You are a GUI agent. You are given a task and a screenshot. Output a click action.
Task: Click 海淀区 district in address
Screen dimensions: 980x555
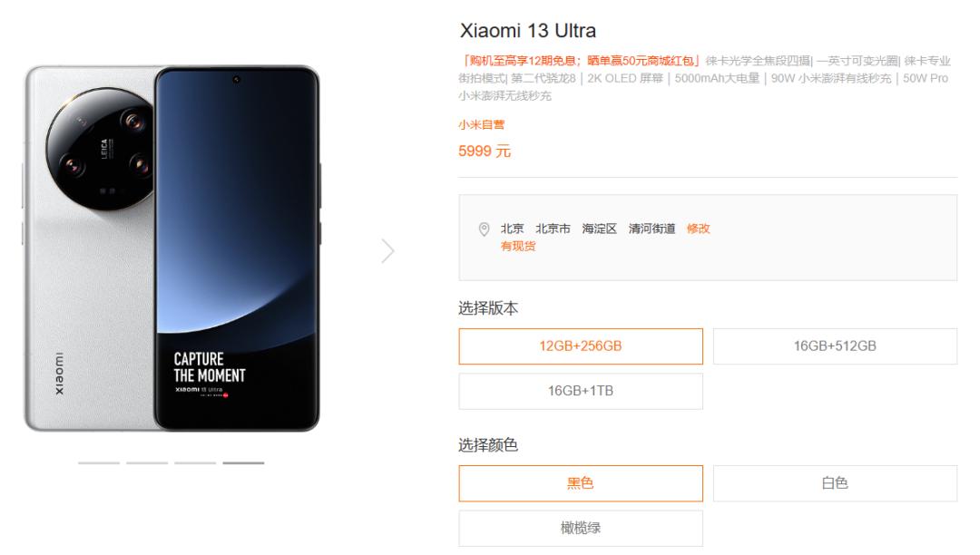tap(600, 229)
